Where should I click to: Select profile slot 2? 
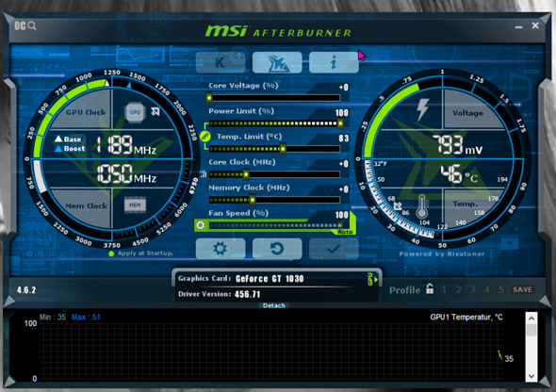tap(459, 290)
